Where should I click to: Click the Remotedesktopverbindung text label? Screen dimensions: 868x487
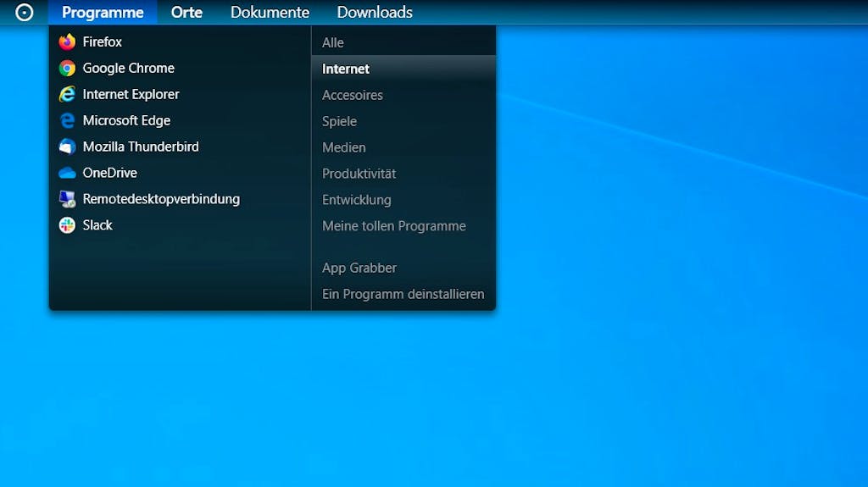pos(161,199)
